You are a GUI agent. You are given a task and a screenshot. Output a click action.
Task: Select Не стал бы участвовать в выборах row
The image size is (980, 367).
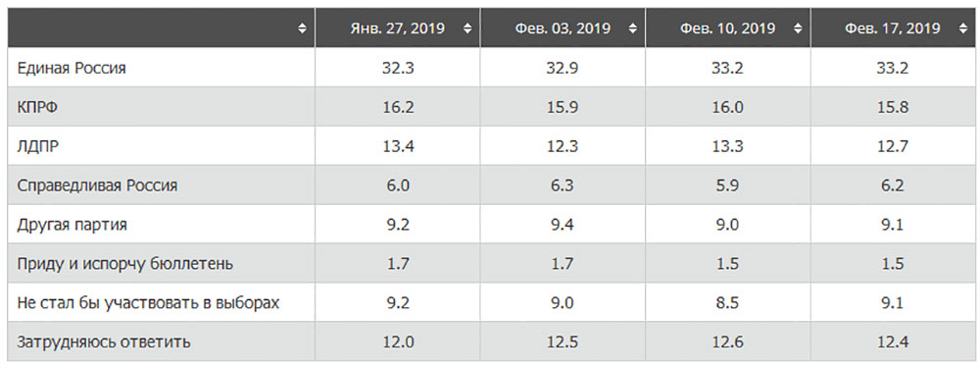click(x=487, y=303)
